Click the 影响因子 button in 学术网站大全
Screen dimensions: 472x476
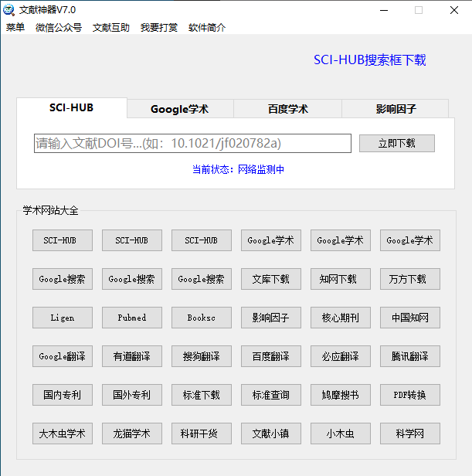tap(271, 318)
